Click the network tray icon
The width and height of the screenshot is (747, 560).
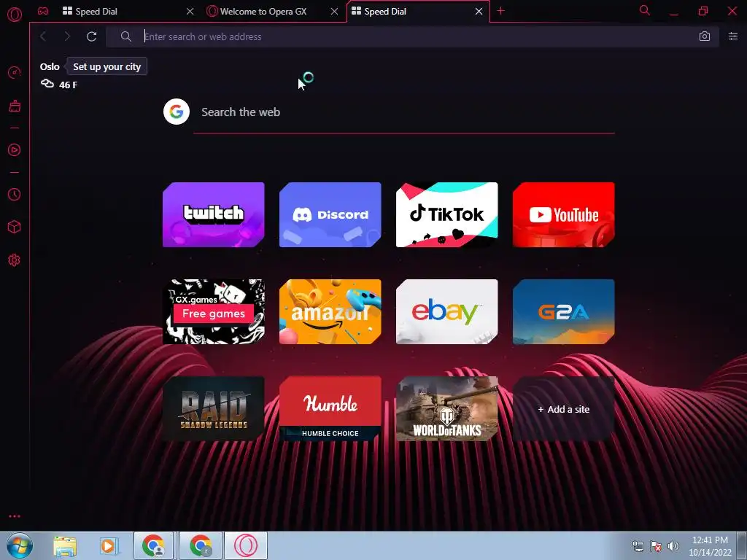[638, 546]
